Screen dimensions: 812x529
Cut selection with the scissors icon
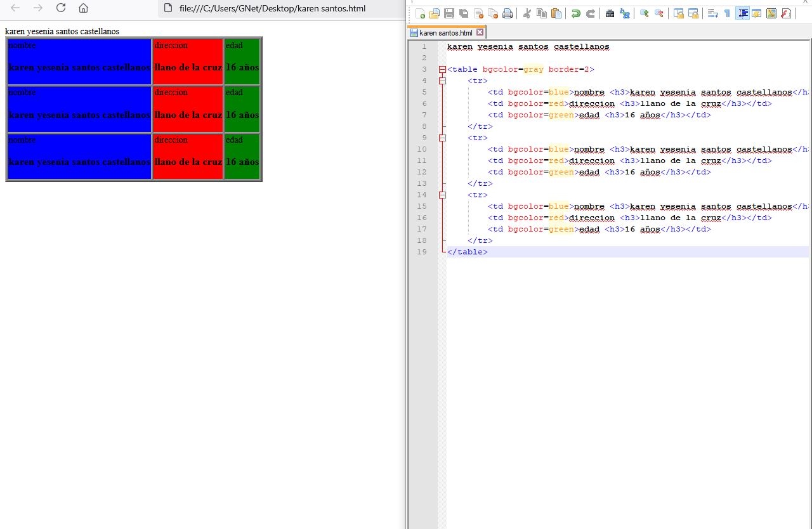[527, 13]
